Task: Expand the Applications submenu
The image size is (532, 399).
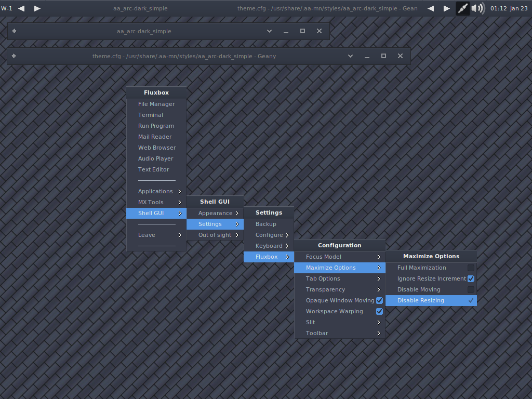Action: [x=156, y=191]
